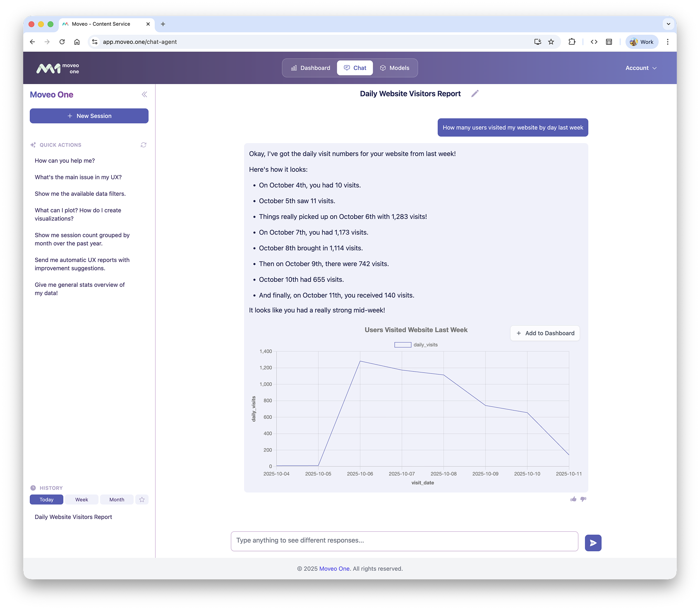Collapse the Moveo One sidebar
This screenshot has height=610, width=700.
(x=144, y=94)
